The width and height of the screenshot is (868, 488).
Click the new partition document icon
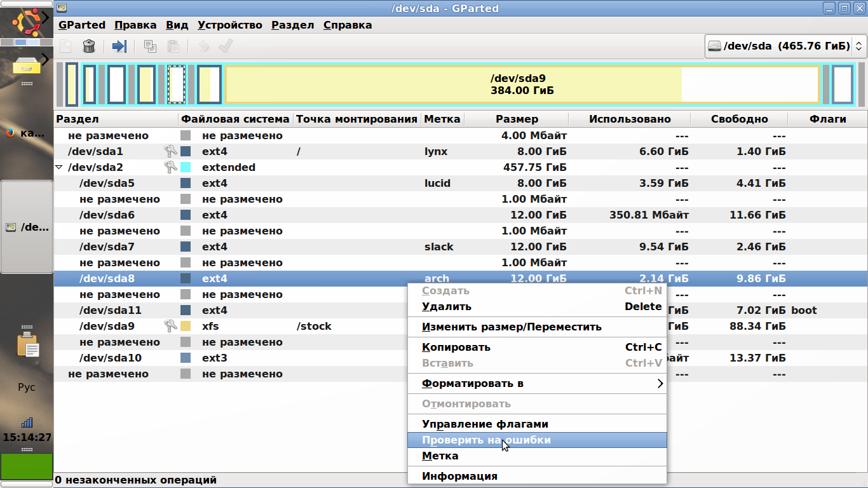tap(66, 46)
